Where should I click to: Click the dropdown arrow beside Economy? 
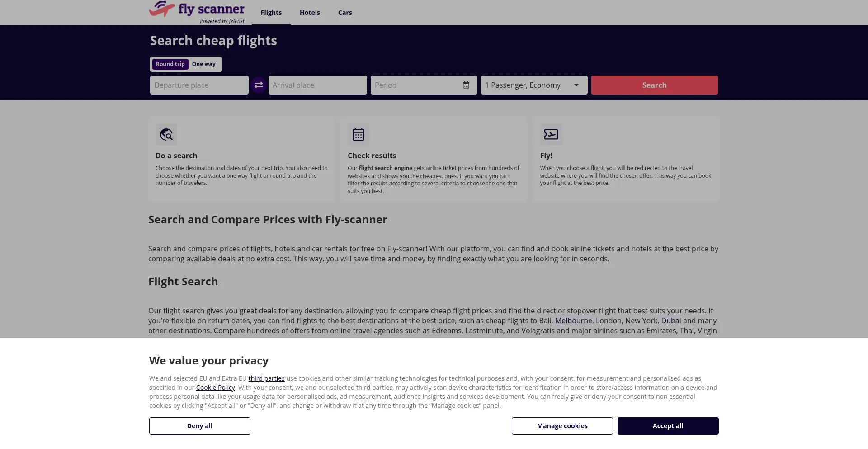click(x=576, y=85)
